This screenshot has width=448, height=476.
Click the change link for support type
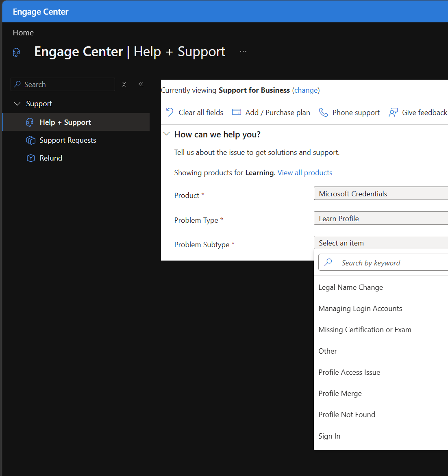point(306,91)
